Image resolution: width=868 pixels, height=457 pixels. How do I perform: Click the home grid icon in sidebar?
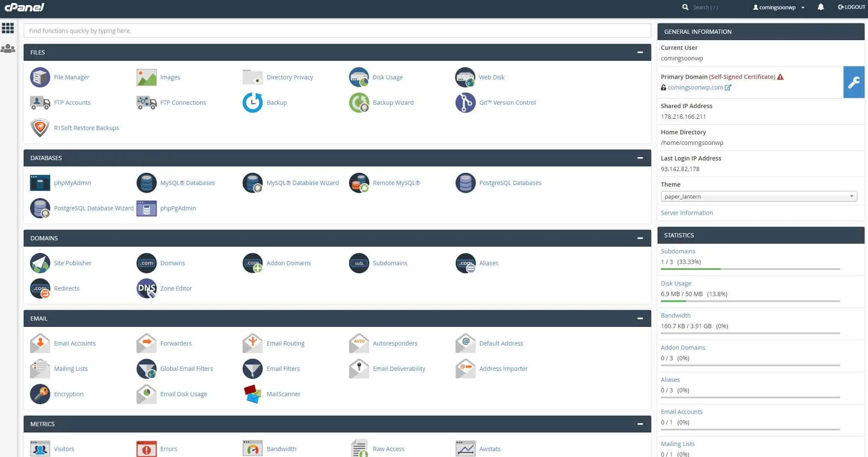click(x=8, y=28)
